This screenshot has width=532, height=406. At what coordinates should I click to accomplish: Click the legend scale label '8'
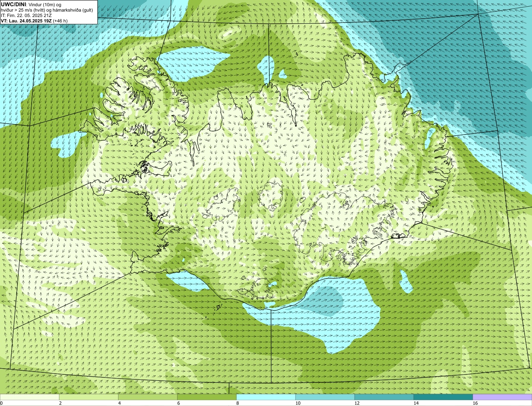click(237, 403)
